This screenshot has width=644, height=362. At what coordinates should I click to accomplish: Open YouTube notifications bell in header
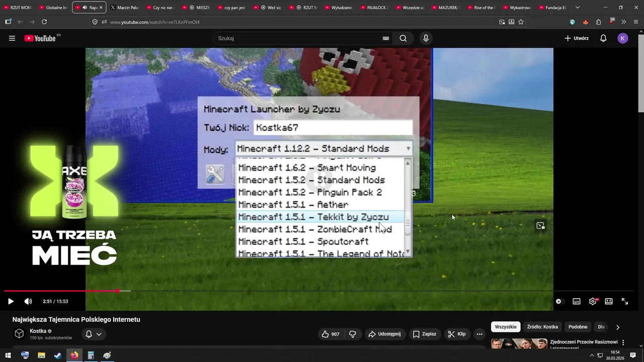603,38
